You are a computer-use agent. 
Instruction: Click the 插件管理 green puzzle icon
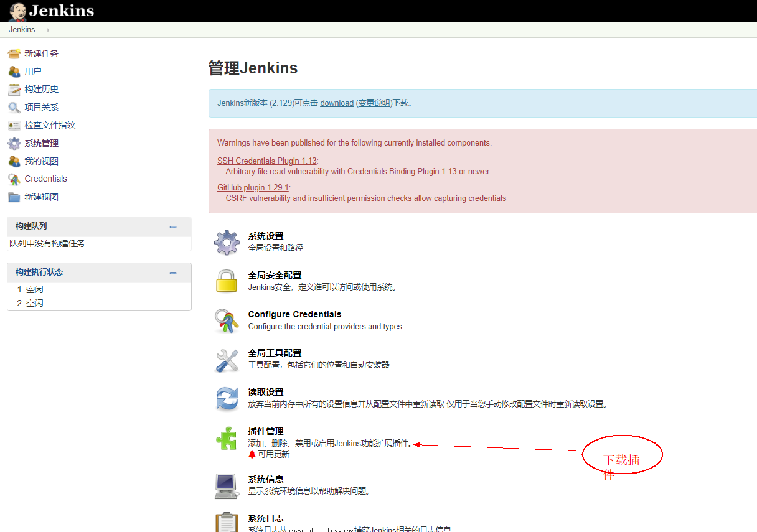(x=227, y=438)
